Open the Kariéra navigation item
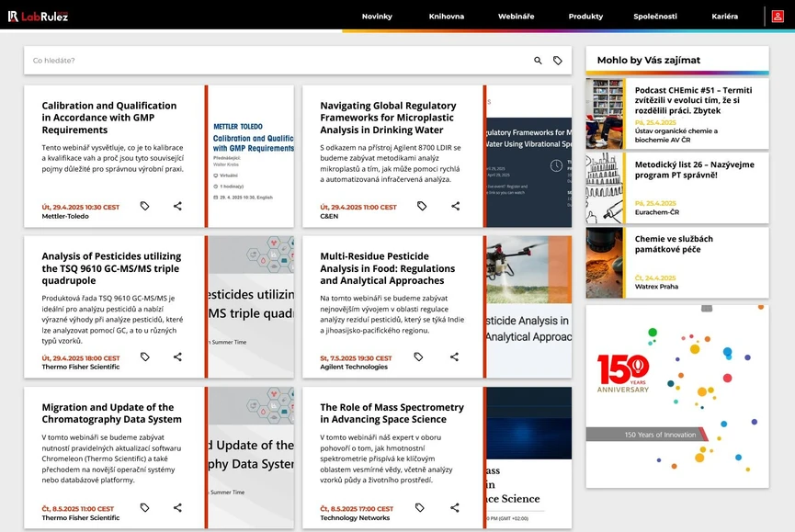This screenshot has width=795, height=532. [724, 17]
